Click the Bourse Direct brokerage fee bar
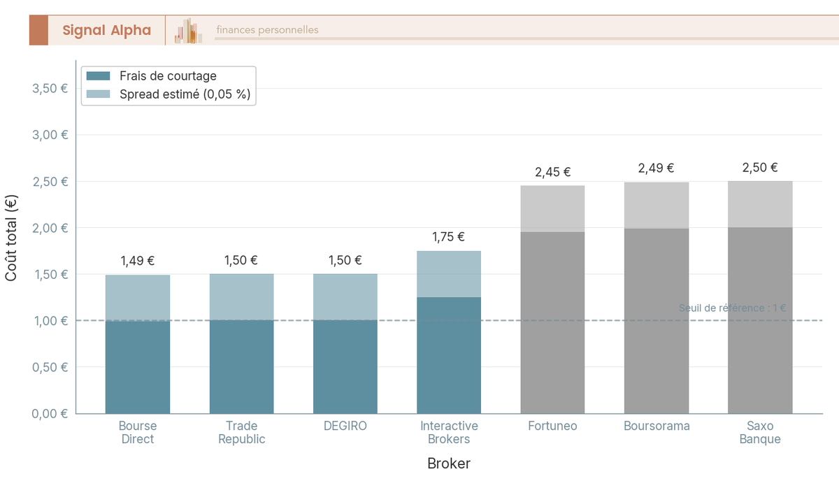The image size is (839, 504). coord(138,367)
